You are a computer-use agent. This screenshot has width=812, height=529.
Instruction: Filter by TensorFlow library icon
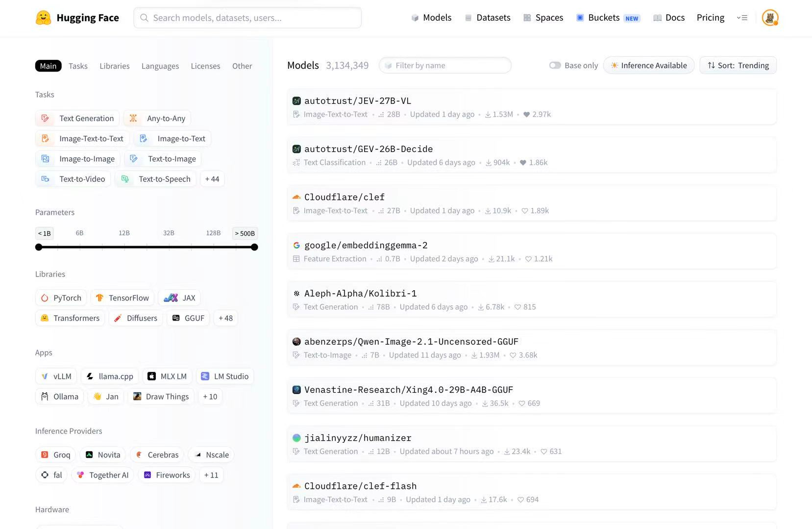point(99,298)
